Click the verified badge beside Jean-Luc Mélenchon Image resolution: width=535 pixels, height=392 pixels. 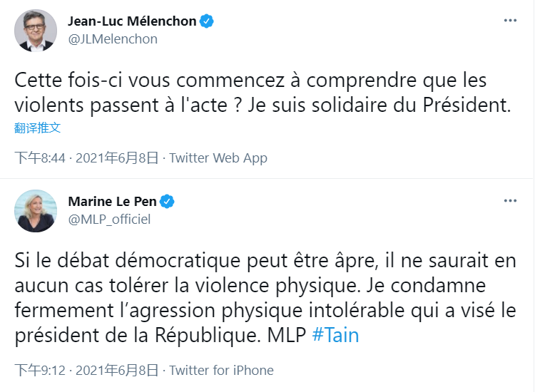point(207,21)
